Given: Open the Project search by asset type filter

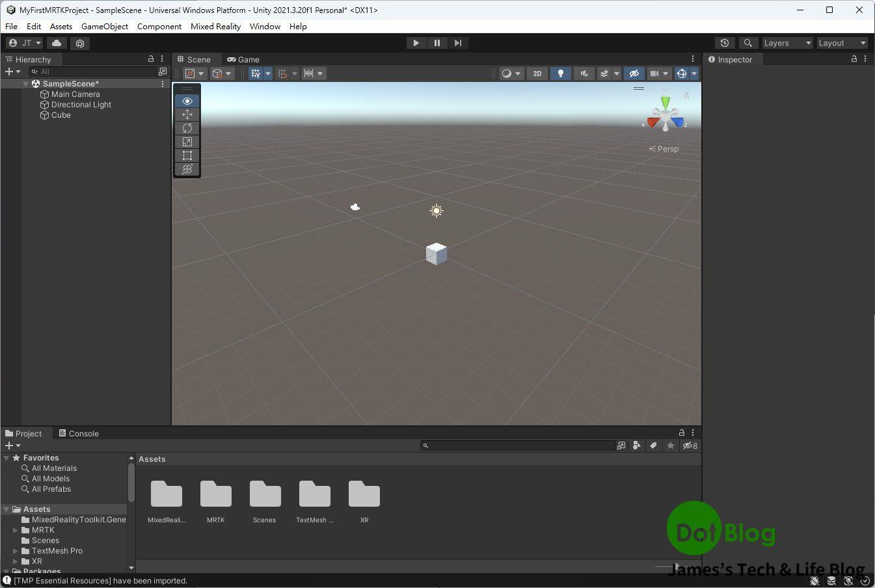Looking at the screenshot, I should 636,446.
